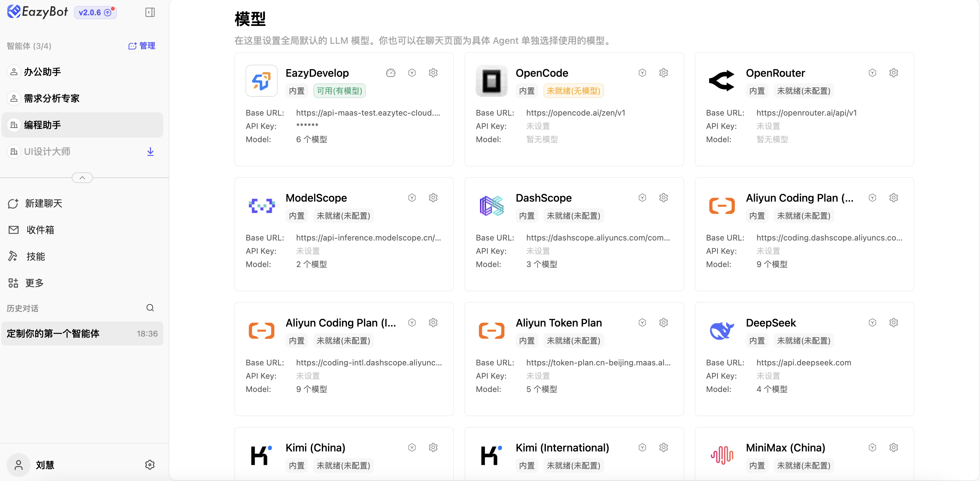Open settings gear for Aliyun Token Plan
Viewport: 980px width, 481px height.
tap(664, 322)
